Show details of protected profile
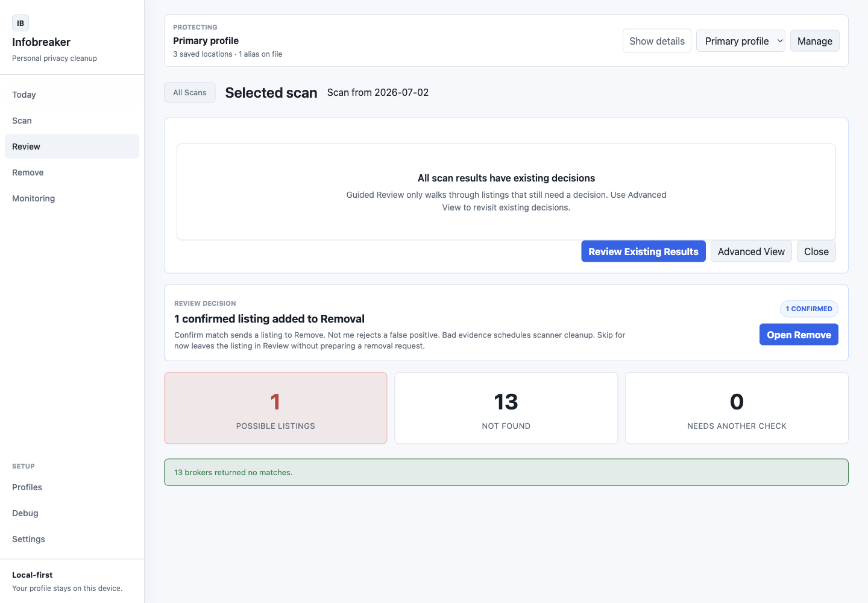This screenshot has width=868, height=603. (657, 41)
